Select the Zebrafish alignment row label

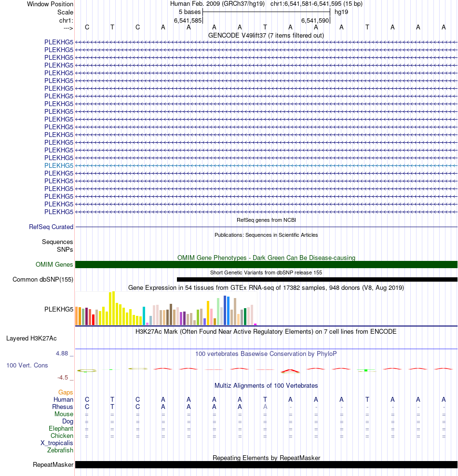pyautogui.click(x=60, y=450)
